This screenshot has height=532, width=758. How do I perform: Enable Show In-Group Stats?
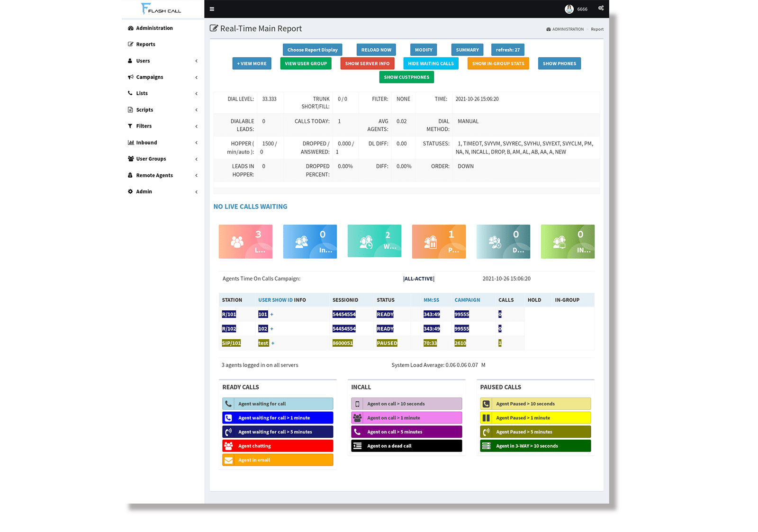(498, 63)
